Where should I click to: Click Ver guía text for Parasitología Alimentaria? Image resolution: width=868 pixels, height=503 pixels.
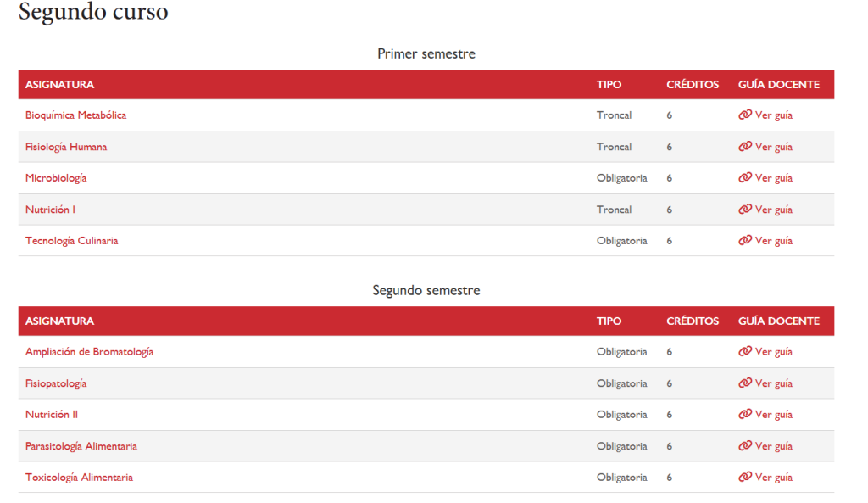(x=774, y=446)
